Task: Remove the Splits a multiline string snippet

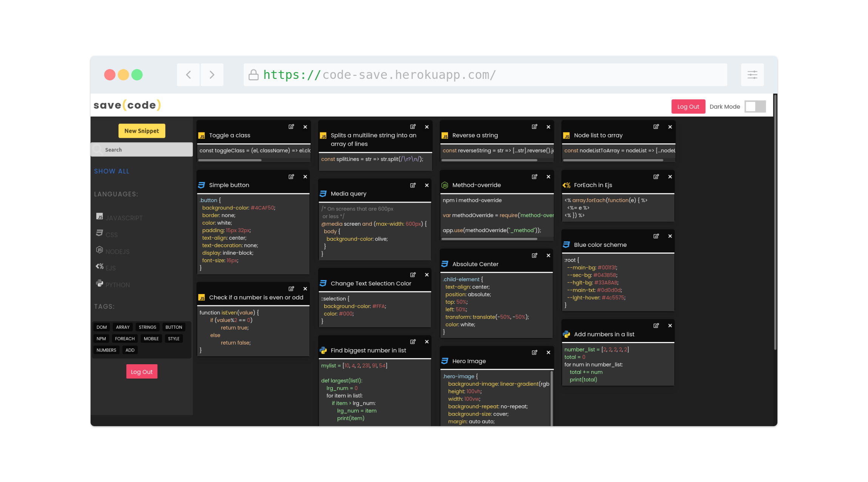Action: 427,127
